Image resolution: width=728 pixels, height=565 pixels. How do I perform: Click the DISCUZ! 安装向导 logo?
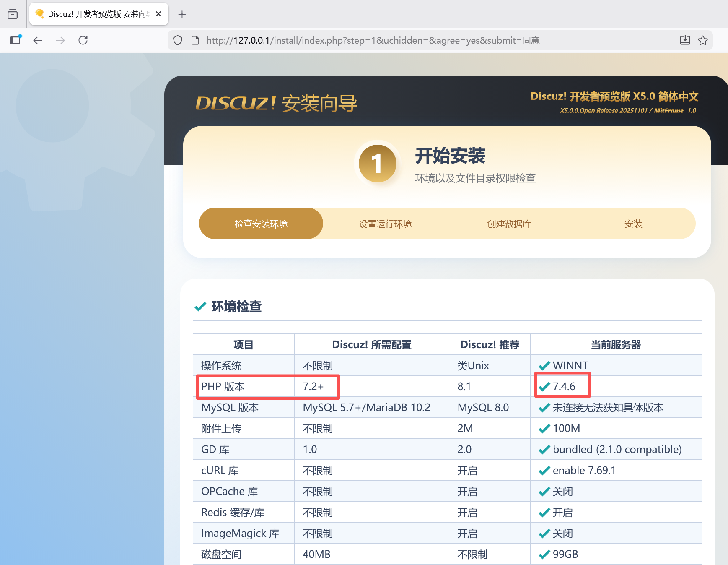(276, 103)
